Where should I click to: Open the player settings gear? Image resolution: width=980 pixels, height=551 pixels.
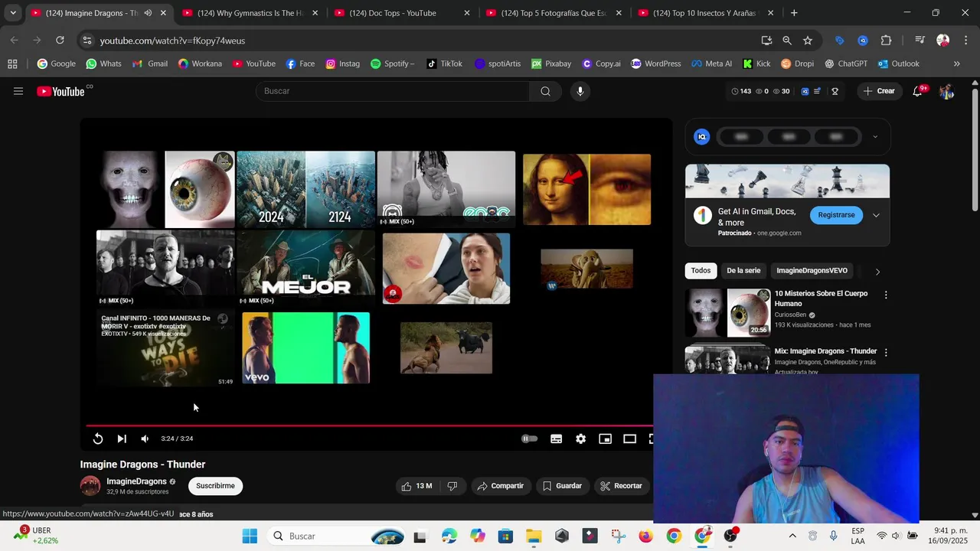(581, 439)
